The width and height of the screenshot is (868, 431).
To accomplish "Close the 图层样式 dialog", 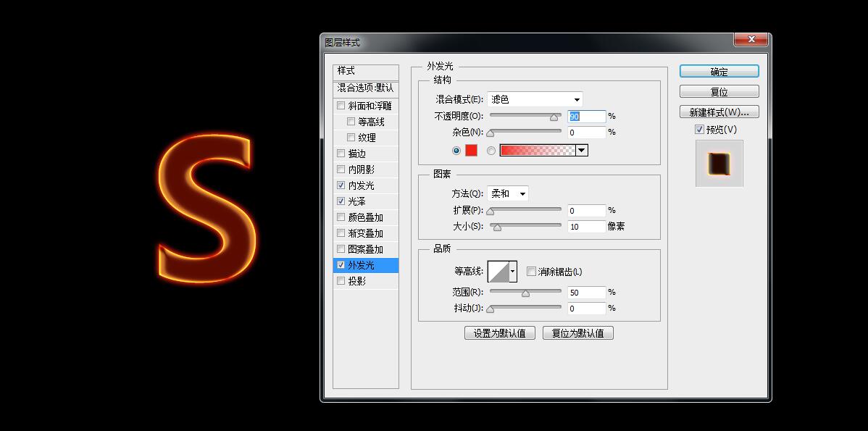I will (751, 39).
